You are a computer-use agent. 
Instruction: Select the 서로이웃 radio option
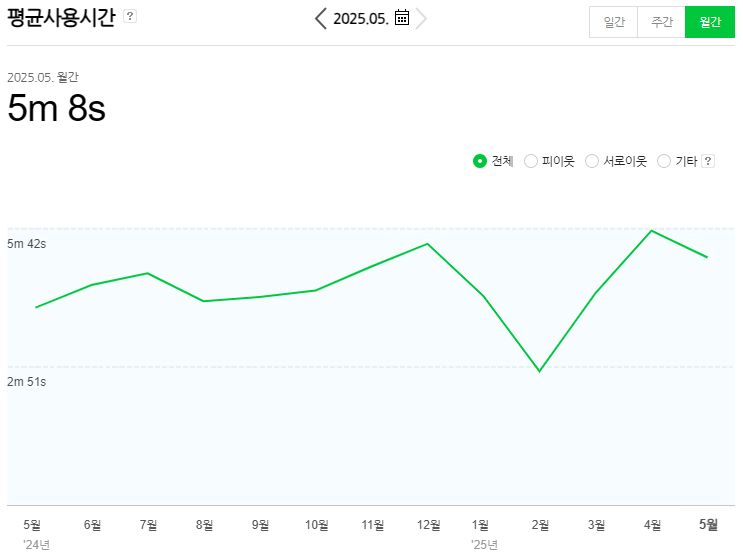592,161
